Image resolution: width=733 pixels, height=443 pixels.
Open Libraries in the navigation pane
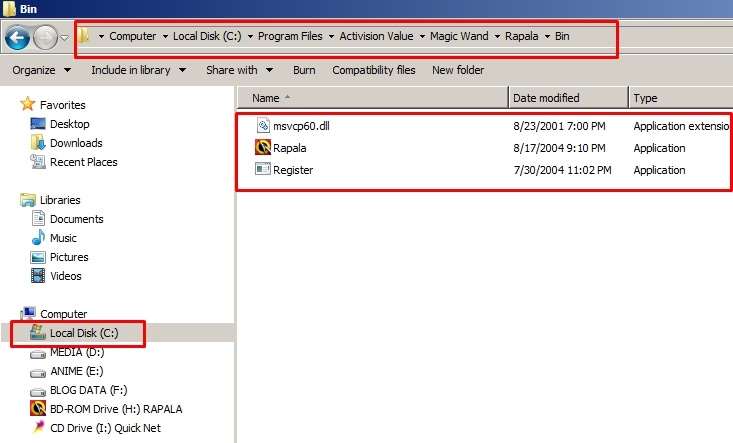[60, 200]
